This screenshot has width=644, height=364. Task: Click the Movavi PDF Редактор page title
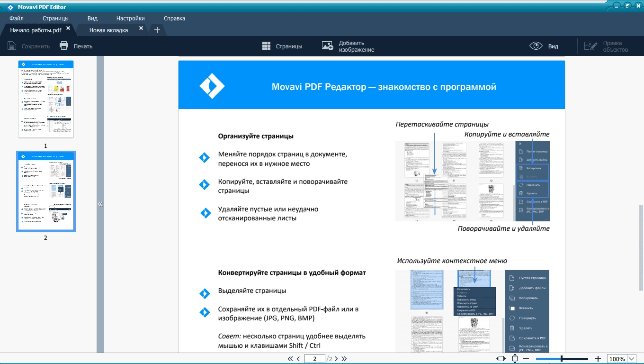tap(384, 87)
